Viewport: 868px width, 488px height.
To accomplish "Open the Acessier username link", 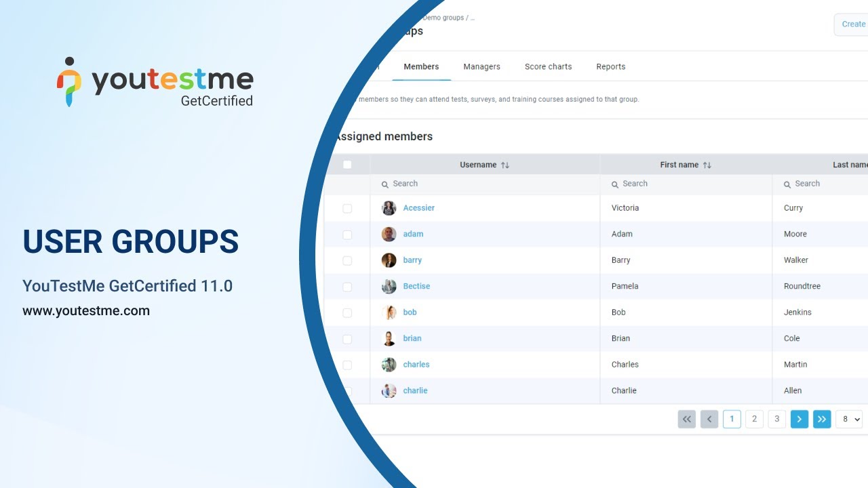I will click(x=418, y=208).
